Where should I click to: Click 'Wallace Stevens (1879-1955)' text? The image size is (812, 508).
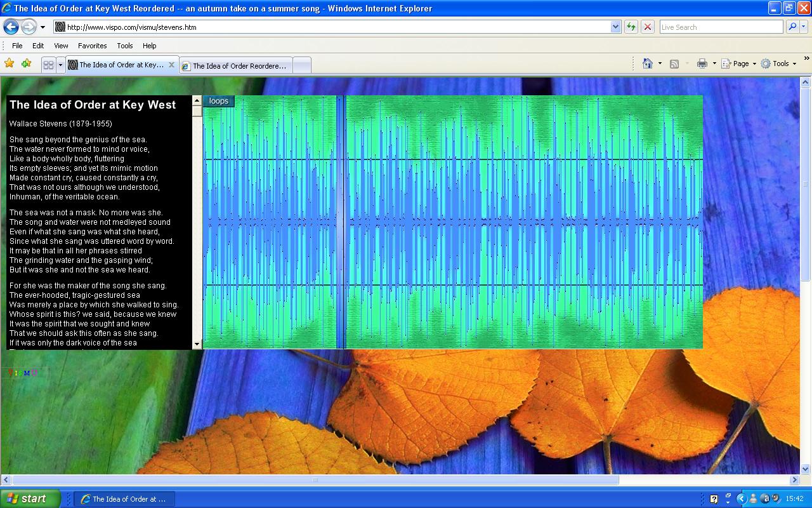(x=60, y=124)
